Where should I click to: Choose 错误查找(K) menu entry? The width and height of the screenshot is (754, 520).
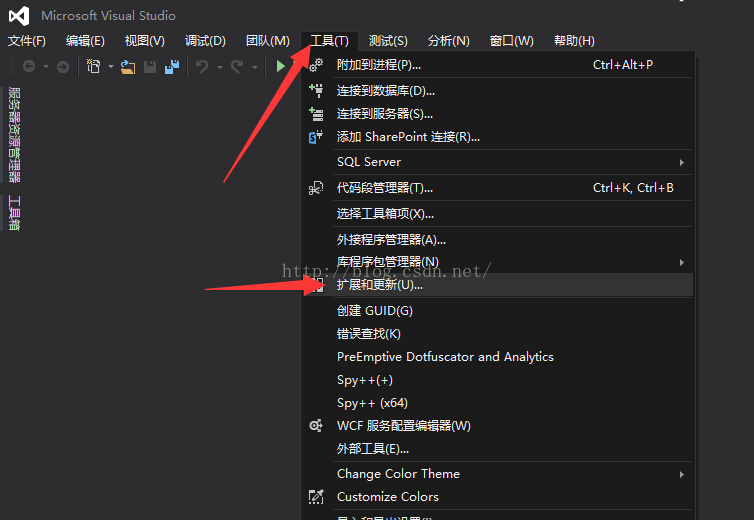click(x=498, y=334)
